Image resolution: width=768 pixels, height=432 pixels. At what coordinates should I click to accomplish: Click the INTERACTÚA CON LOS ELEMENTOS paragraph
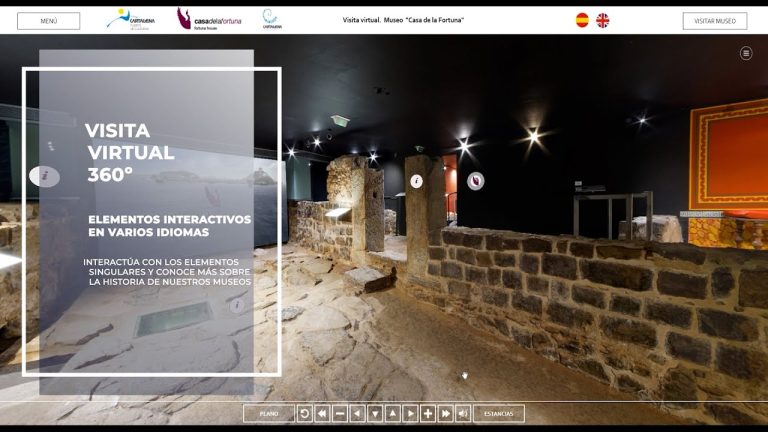pyautogui.click(x=167, y=272)
